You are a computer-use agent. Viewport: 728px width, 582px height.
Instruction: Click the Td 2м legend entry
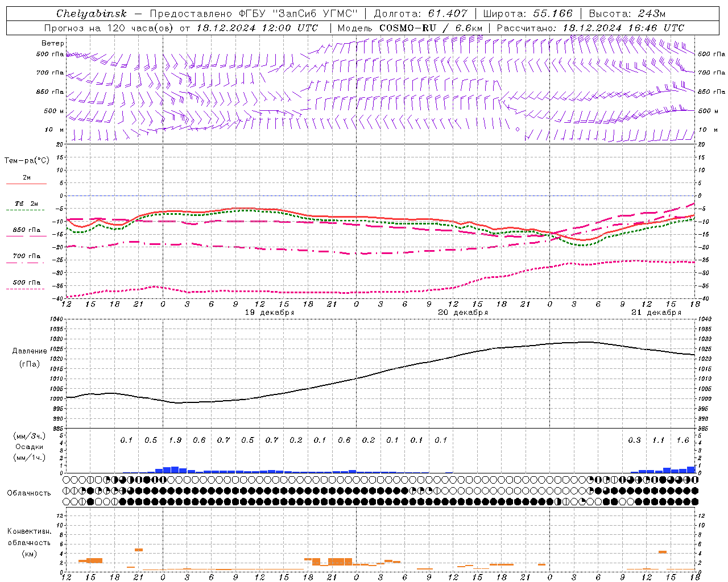pos(26,203)
